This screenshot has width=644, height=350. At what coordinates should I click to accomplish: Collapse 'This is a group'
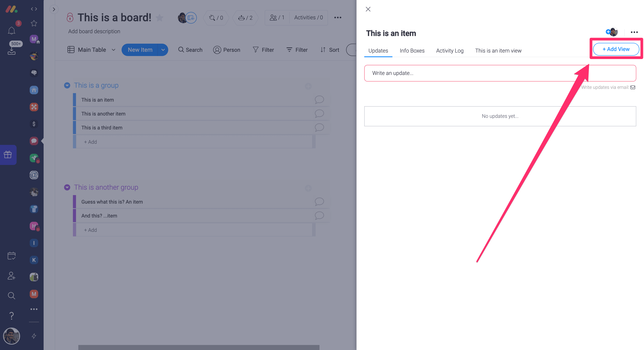point(67,85)
